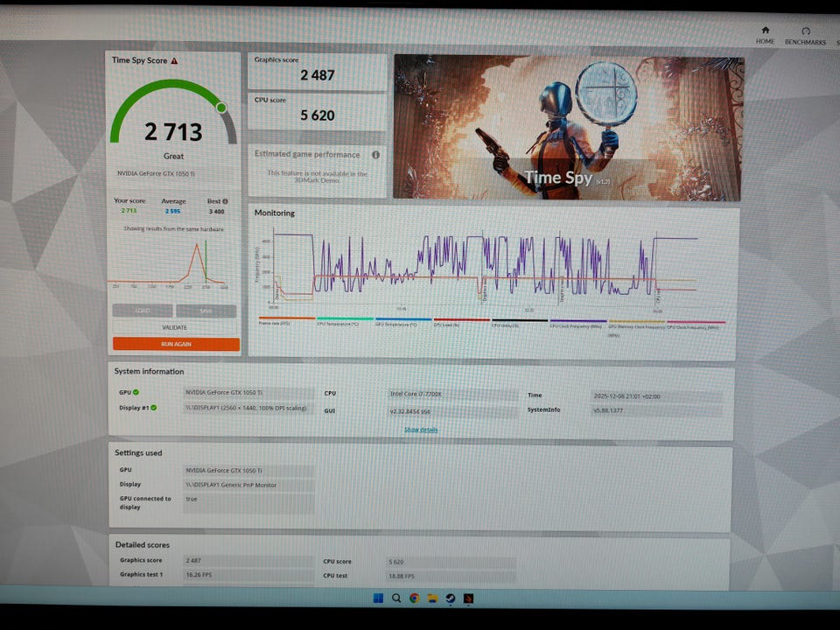Open File Explorer from the taskbar
The height and width of the screenshot is (630, 840).
coord(432,598)
